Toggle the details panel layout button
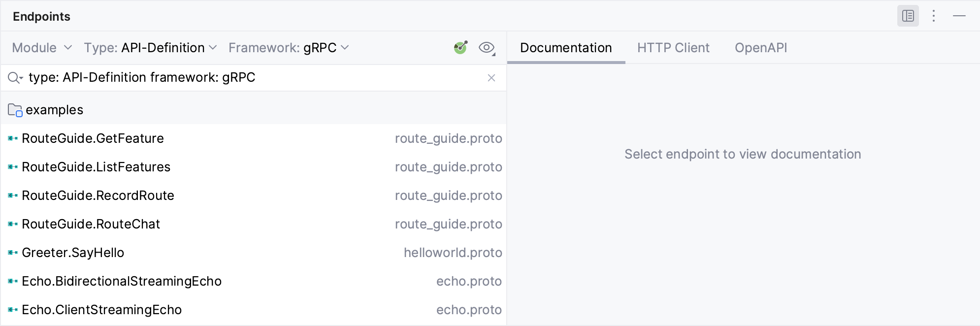The height and width of the screenshot is (326, 980). pos(908,16)
